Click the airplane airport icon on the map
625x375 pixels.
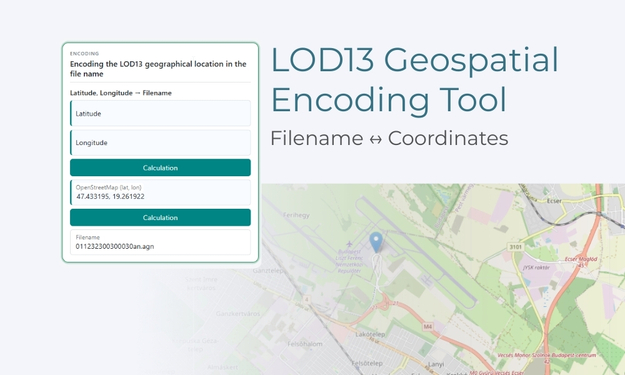(x=349, y=243)
